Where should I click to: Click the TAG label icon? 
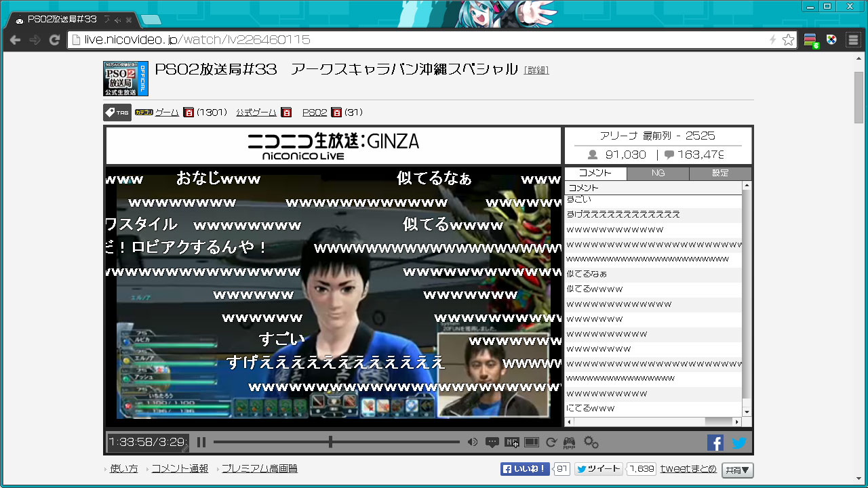pyautogui.click(x=117, y=113)
